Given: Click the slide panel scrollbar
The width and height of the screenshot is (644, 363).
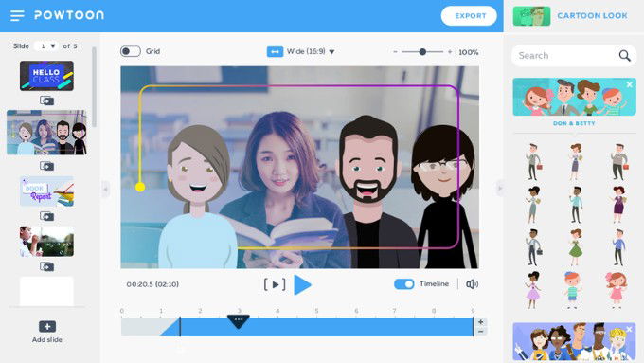Looking at the screenshot, I should coord(94,87).
